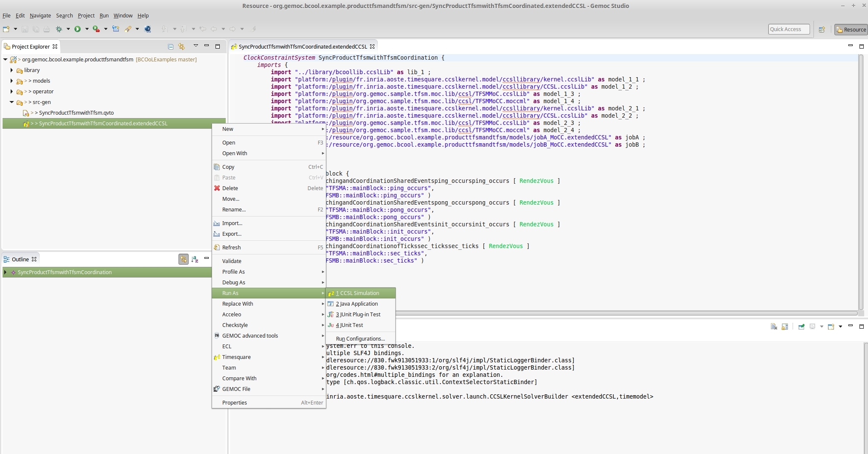The height and width of the screenshot is (454, 868).
Task: Open the Open Perspective icon
Action: (x=822, y=29)
